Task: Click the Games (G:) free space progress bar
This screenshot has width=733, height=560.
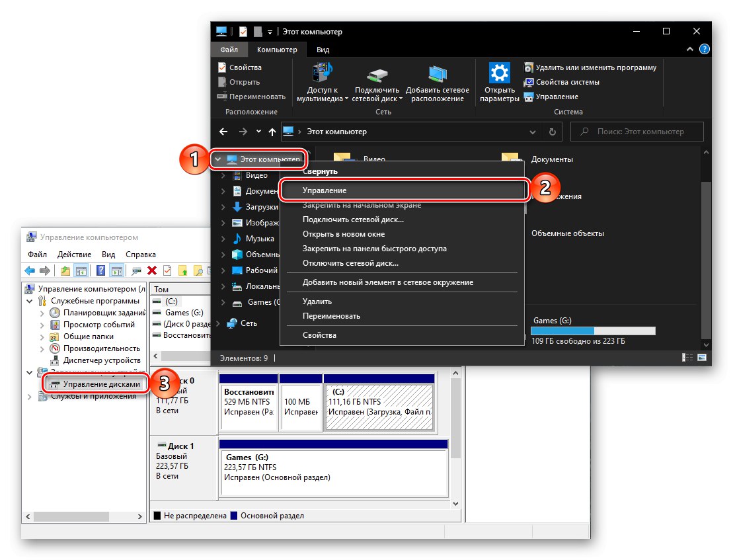Action: (x=592, y=331)
